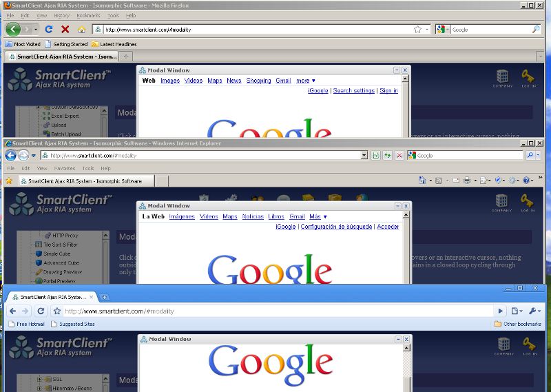Expand the SQL tree node in Chrome
This screenshot has width=551, height=392.
click(x=39, y=379)
